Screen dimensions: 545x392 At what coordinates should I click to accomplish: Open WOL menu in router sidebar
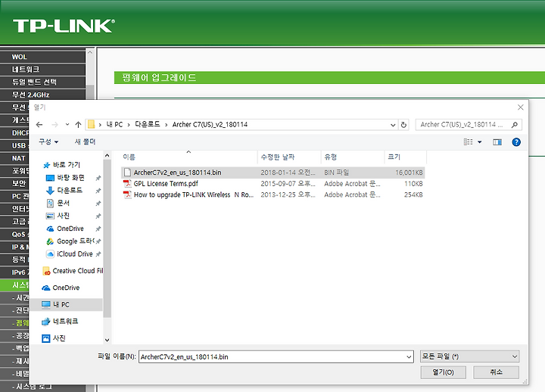click(x=42, y=57)
